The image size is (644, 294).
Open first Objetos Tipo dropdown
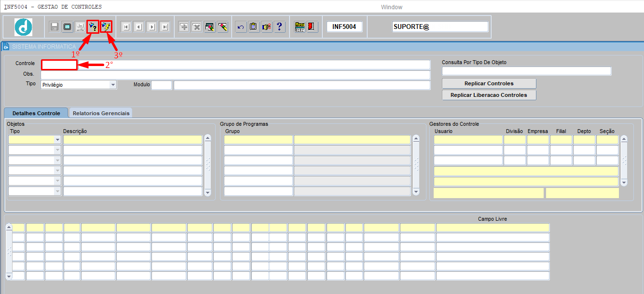pyautogui.click(x=58, y=140)
